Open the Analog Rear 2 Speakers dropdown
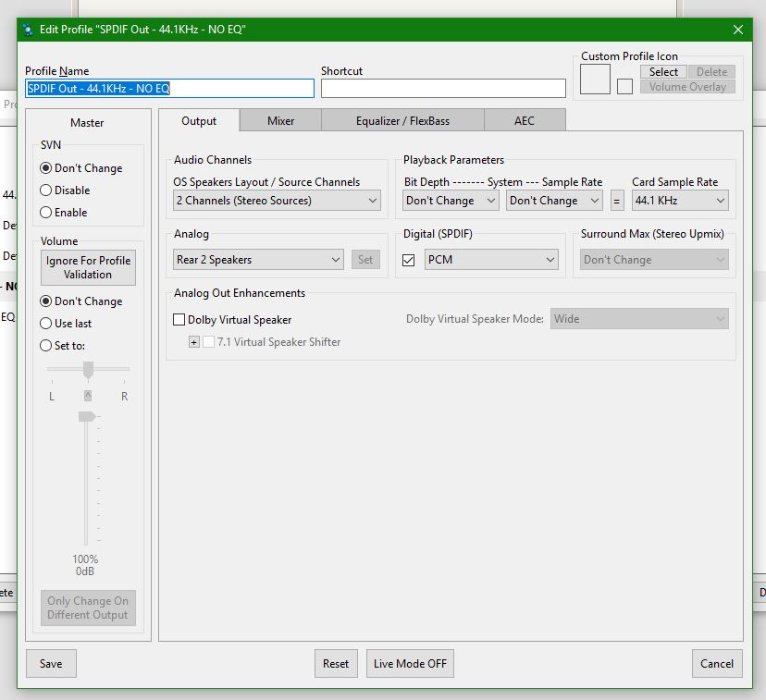The width and height of the screenshot is (766, 700). pos(258,260)
